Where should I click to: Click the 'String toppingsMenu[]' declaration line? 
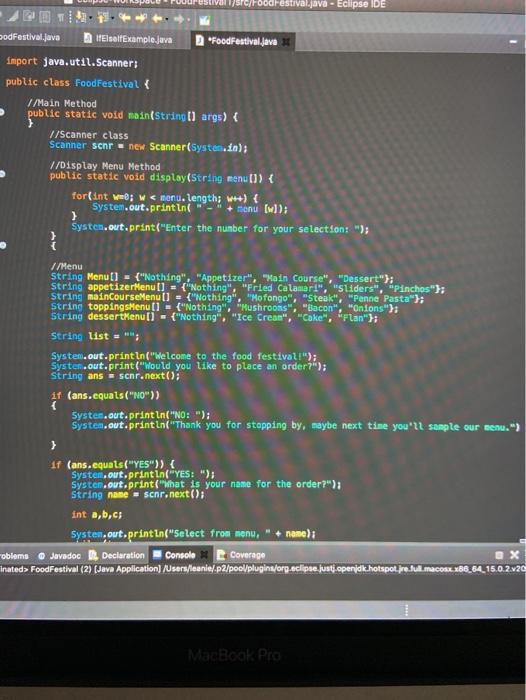[x=225, y=308]
